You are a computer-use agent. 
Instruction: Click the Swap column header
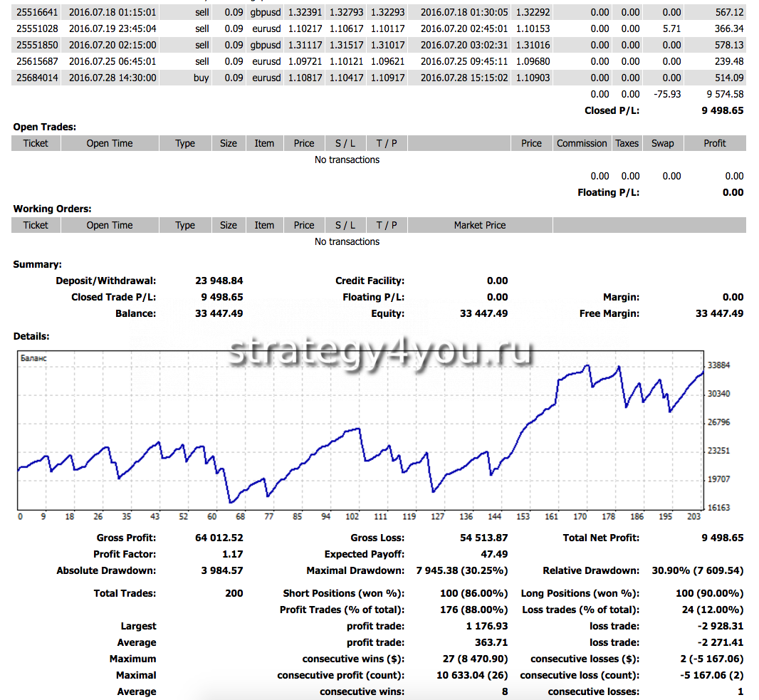[x=662, y=143]
